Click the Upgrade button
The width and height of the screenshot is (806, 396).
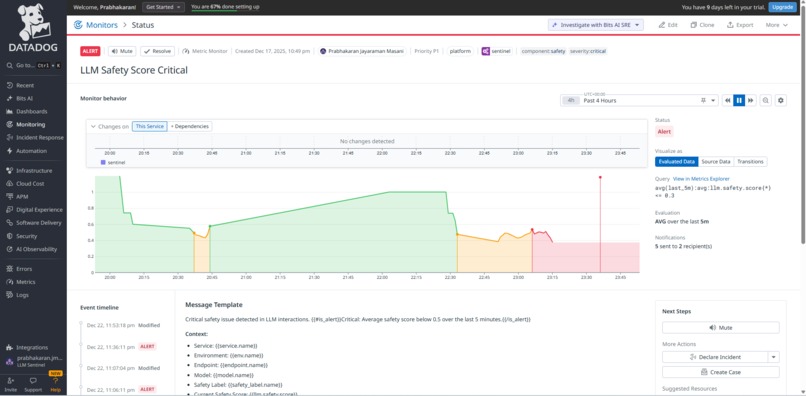[x=782, y=7]
